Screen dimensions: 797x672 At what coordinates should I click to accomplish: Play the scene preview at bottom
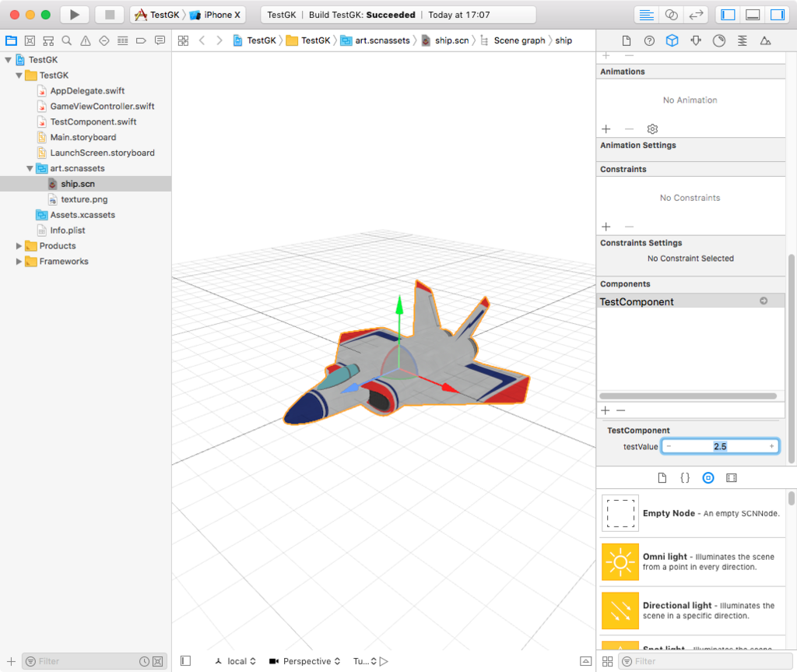point(384,662)
